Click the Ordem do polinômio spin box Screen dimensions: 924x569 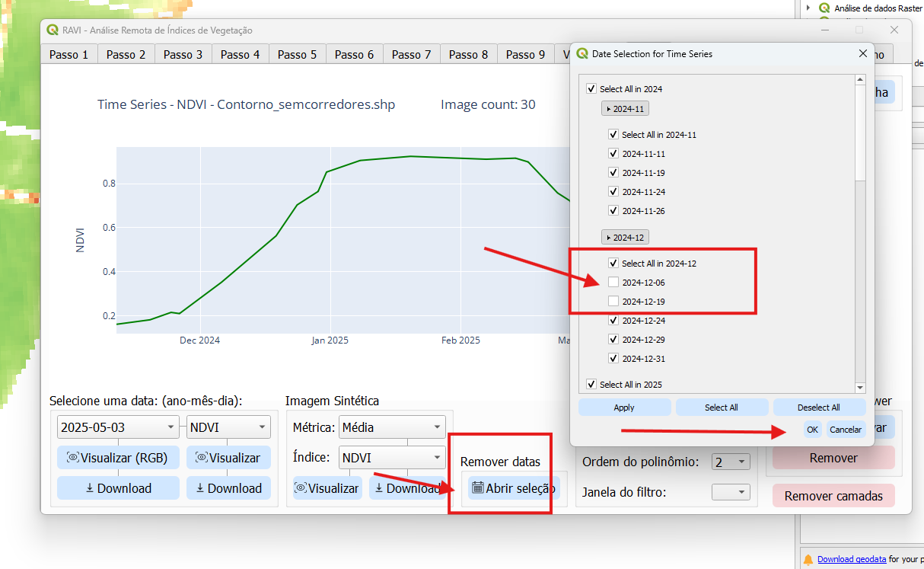pyautogui.click(x=731, y=462)
